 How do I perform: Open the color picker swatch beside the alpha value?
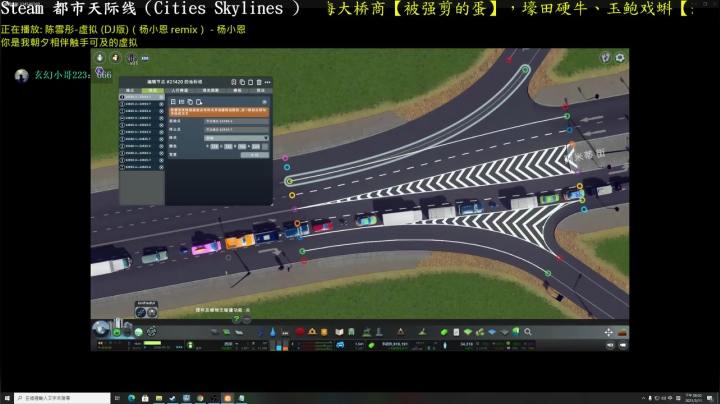click(x=265, y=146)
